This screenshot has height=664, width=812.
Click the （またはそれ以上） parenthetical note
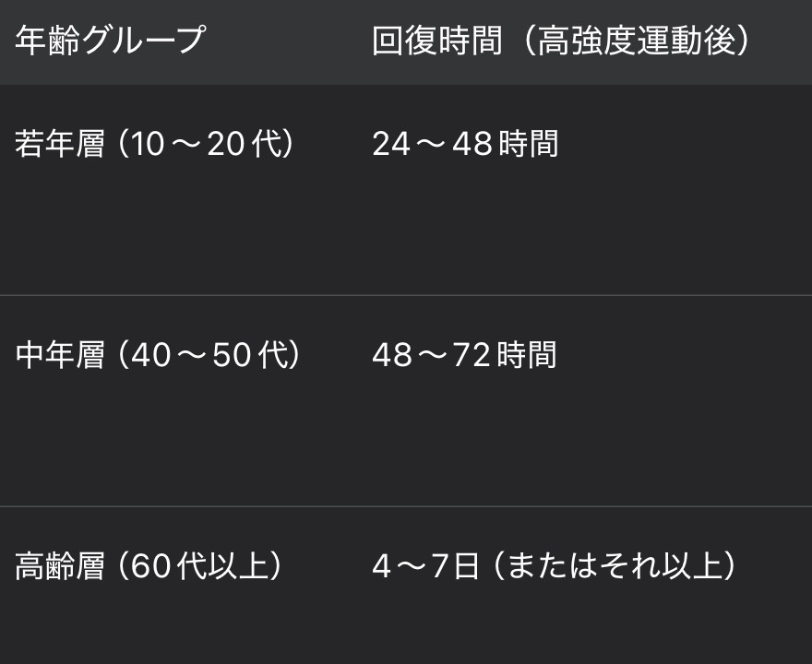(613, 566)
